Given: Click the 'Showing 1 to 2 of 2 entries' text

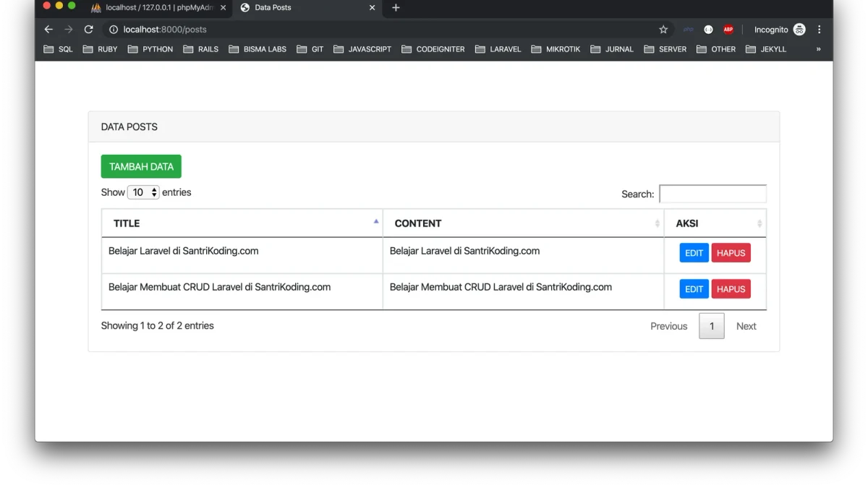Looking at the screenshot, I should tap(158, 326).
